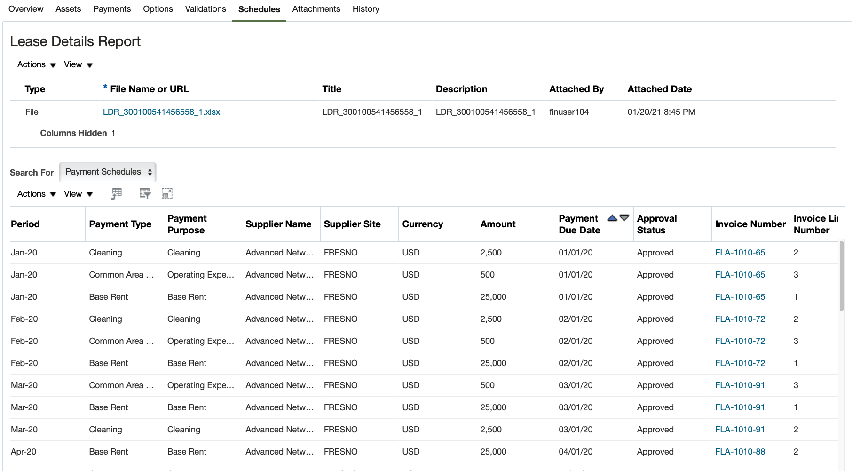The height and width of the screenshot is (471, 868).
Task: Expand View menu under Lease Details Report
Action: point(78,64)
